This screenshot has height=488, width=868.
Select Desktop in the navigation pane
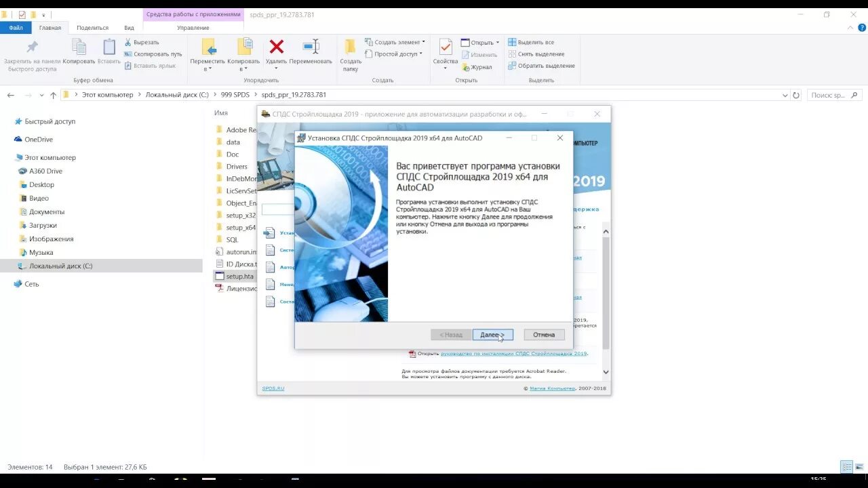(41, 185)
